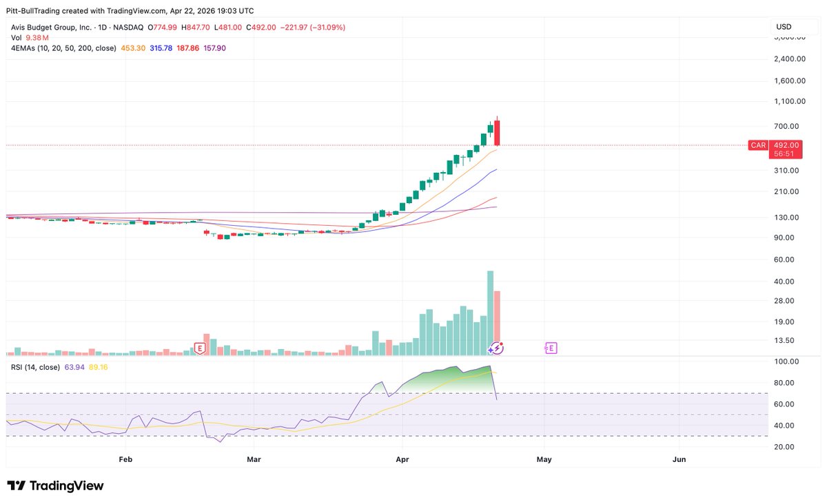Click the 13.50 price scale label

tap(784, 340)
